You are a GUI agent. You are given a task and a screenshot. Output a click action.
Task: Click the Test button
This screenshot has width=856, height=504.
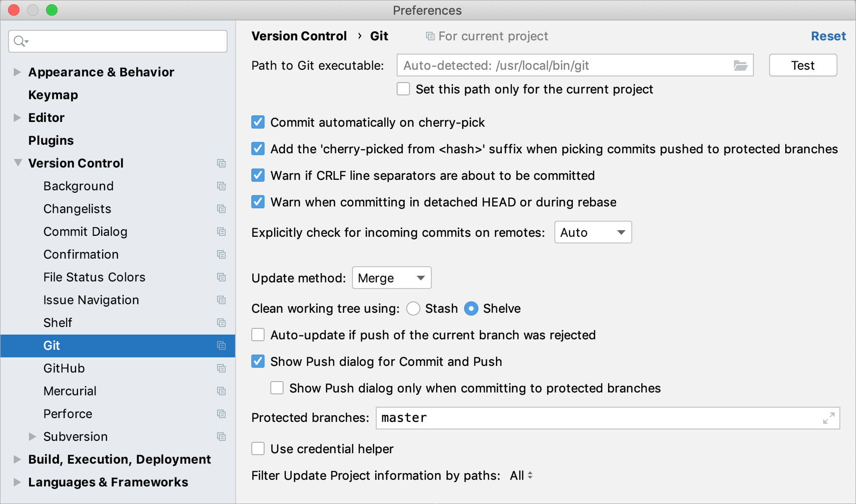click(803, 65)
